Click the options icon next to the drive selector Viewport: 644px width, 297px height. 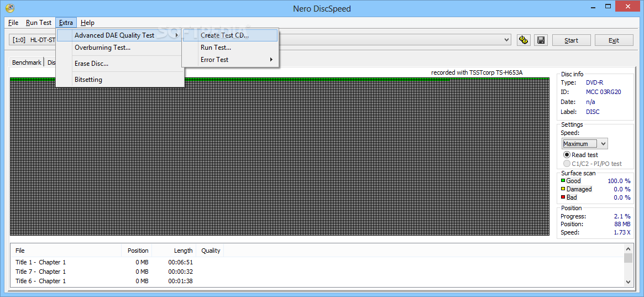coord(523,40)
